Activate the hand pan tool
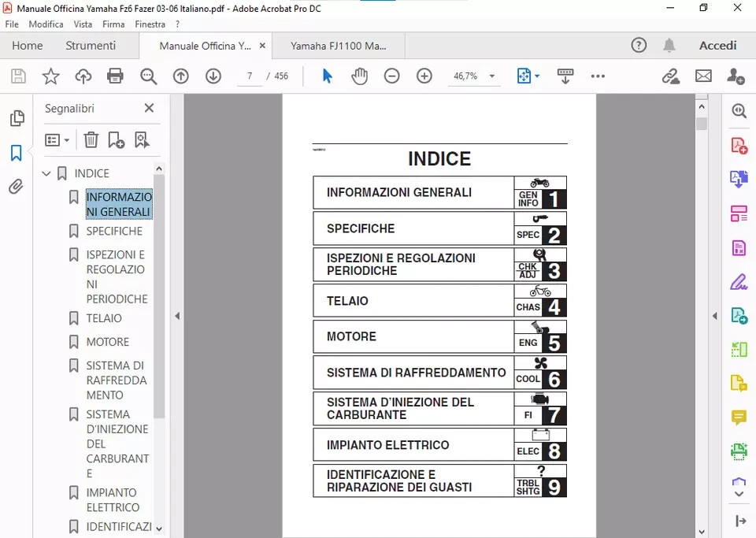756x538 pixels. coord(359,76)
